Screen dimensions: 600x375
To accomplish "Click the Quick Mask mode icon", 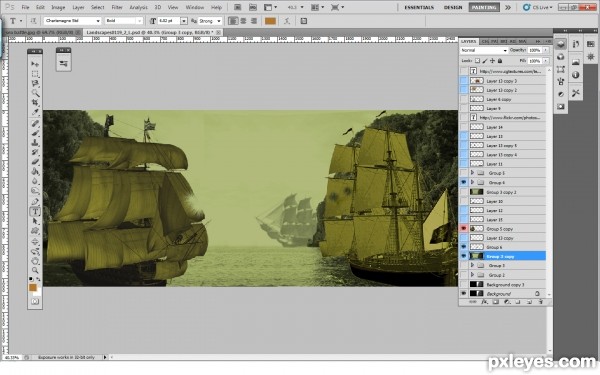I will click(35, 302).
